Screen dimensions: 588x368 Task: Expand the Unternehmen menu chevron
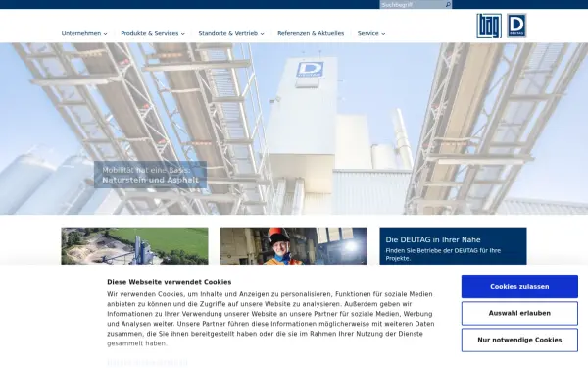(x=106, y=34)
